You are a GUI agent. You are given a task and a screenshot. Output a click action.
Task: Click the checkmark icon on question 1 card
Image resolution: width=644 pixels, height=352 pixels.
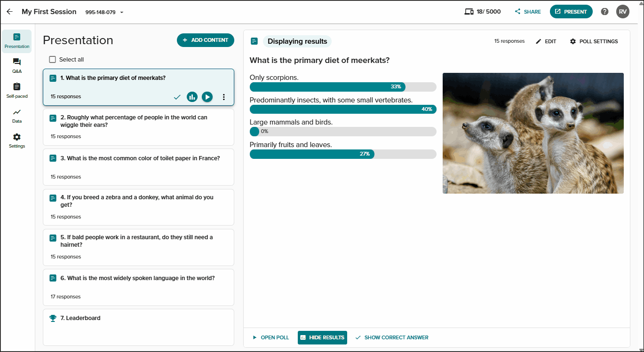[x=177, y=97]
